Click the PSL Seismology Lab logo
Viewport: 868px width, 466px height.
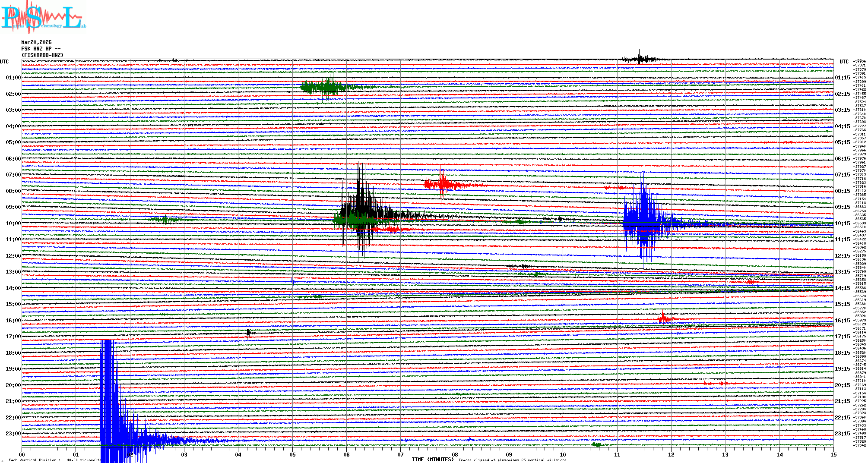pyautogui.click(x=43, y=17)
